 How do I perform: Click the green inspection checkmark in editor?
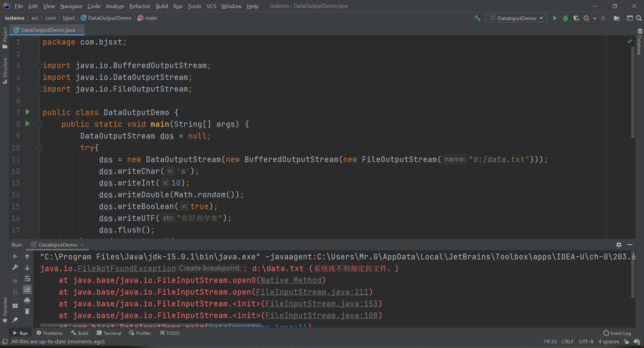tap(630, 41)
